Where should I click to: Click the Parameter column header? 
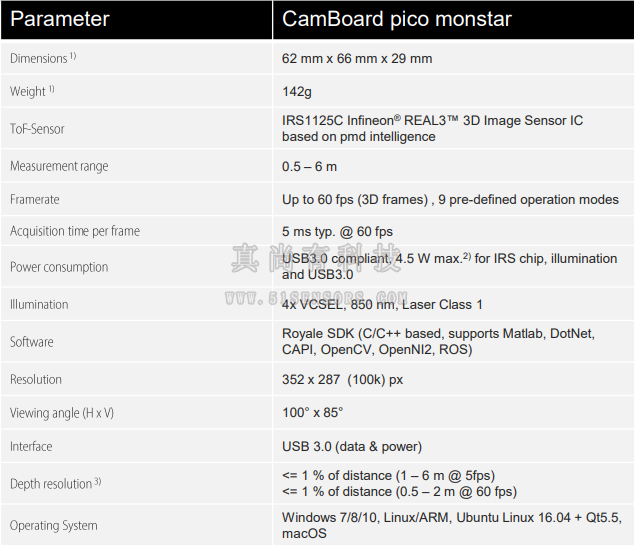pos(60,19)
